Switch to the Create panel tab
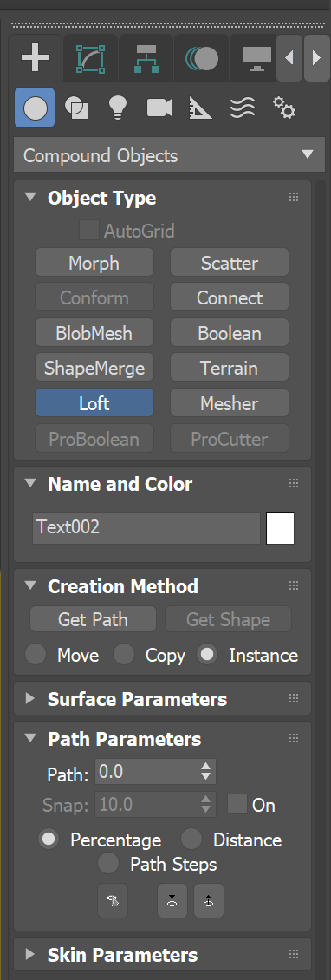This screenshot has width=331, height=980. click(35, 58)
